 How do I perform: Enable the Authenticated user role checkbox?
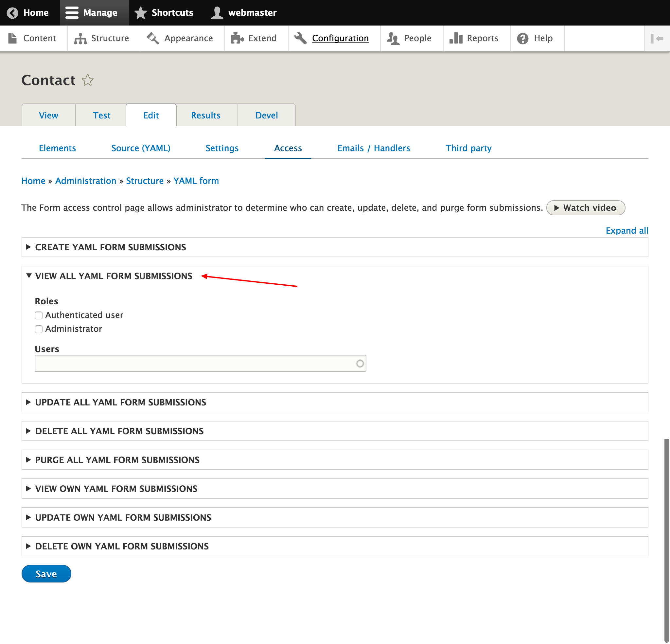tap(38, 315)
